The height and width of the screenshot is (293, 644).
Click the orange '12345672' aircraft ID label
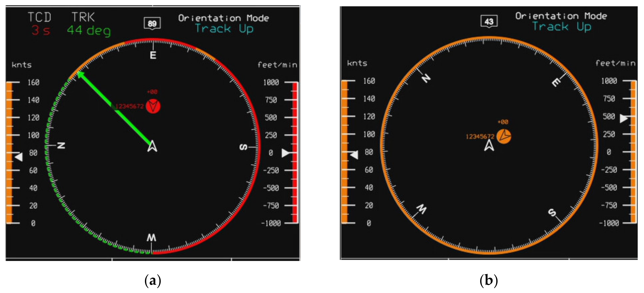click(480, 137)
